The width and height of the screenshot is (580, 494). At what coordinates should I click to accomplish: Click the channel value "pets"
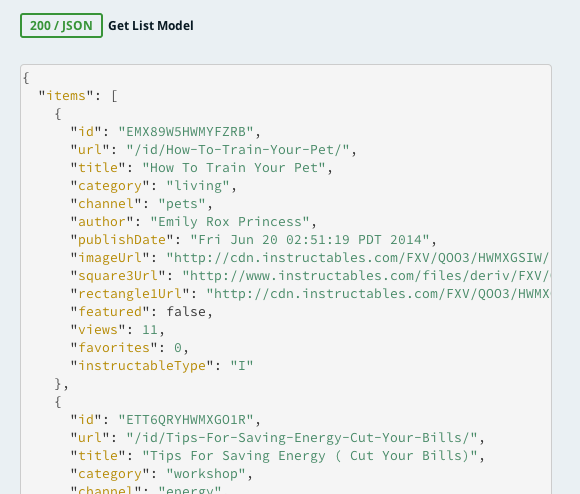click(182, 204)
